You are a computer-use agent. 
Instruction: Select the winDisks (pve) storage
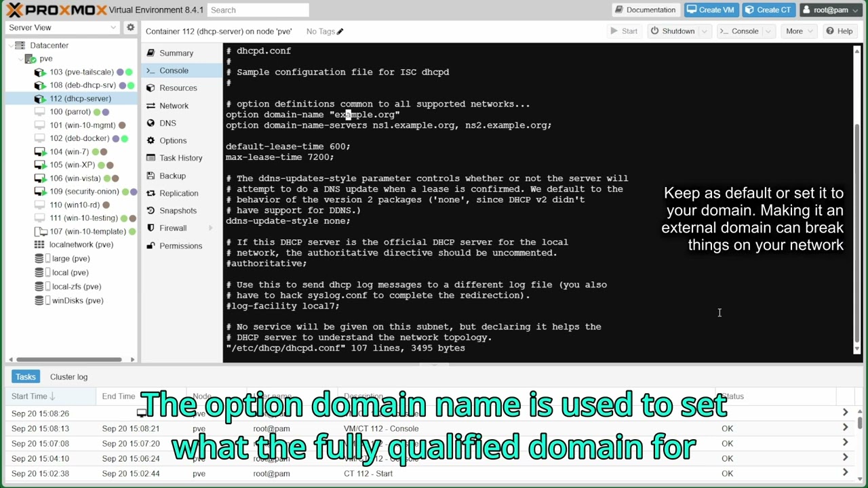(77, 300)
